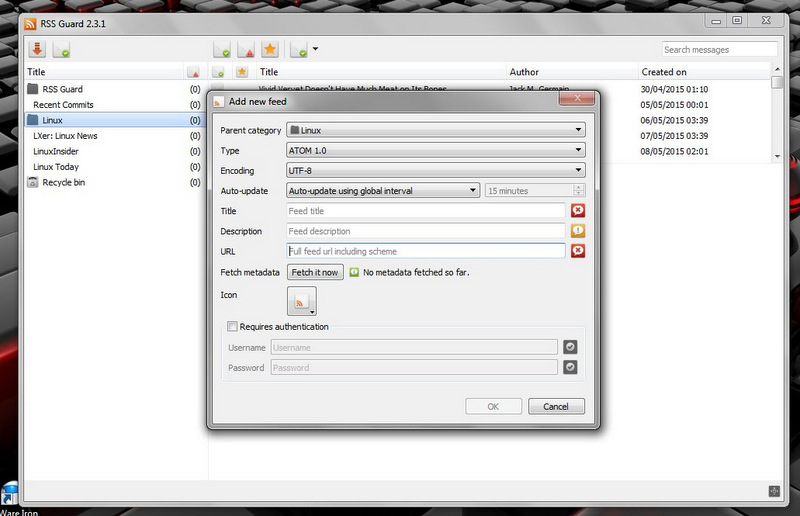Click the Search messages field
The image size is (800, 516).
pyautogui.click(x=719, y=50)
